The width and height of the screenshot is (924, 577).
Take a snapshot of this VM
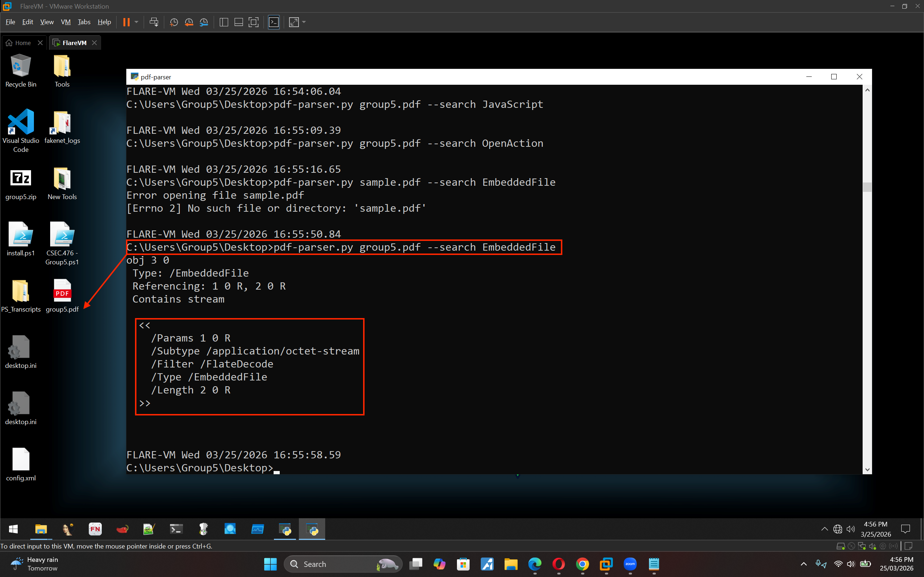174,22
